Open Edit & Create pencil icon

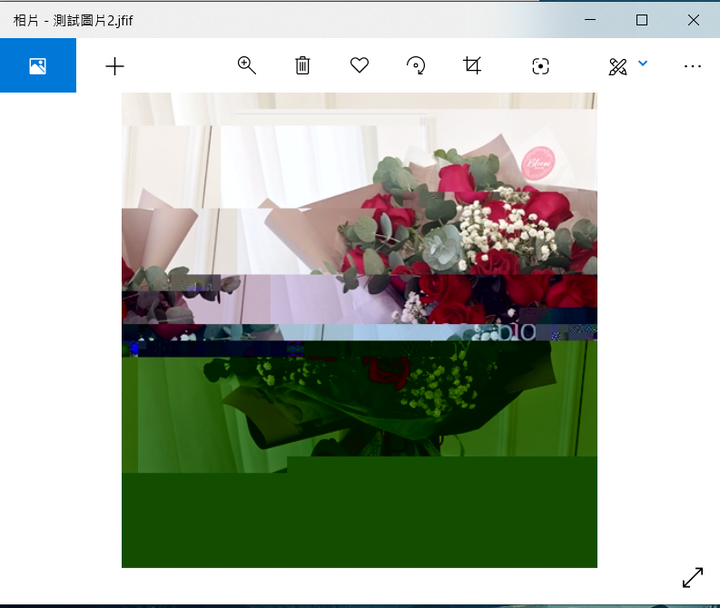618,67
